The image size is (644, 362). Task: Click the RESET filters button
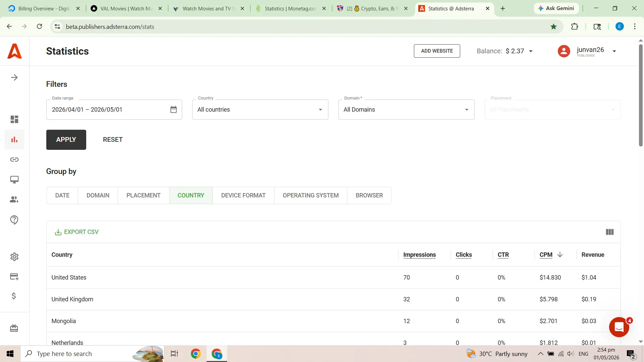click(113, 140)
